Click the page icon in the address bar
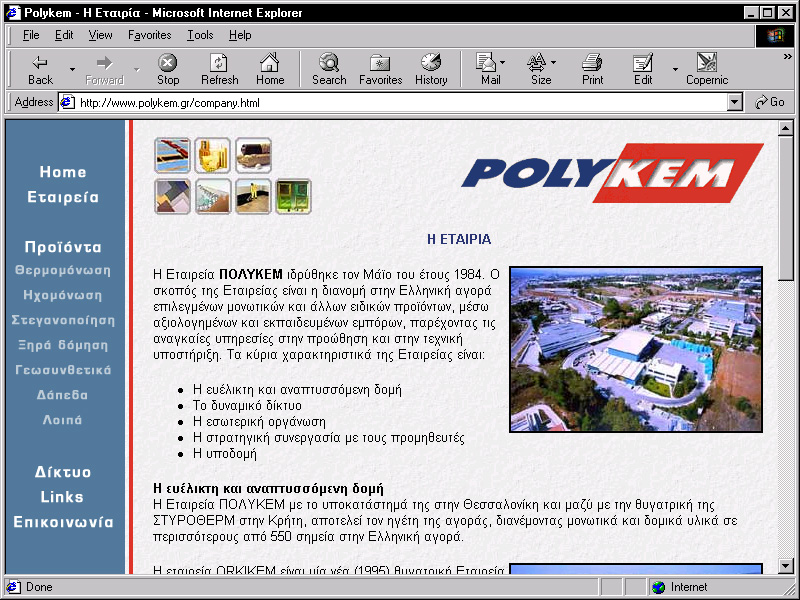Screen dimensions: 800x600 point(67,103)
